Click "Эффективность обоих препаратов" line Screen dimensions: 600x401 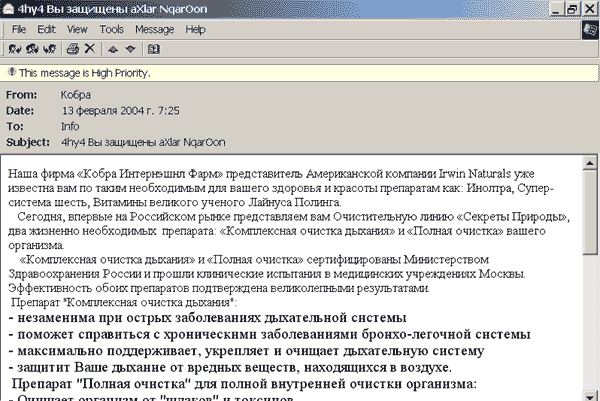click(218, 288)
